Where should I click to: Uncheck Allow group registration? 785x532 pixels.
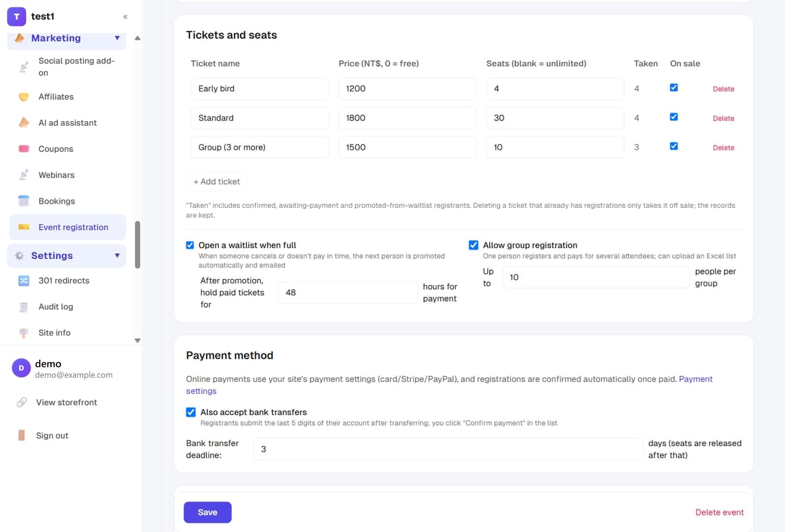(x=474, y=245)
